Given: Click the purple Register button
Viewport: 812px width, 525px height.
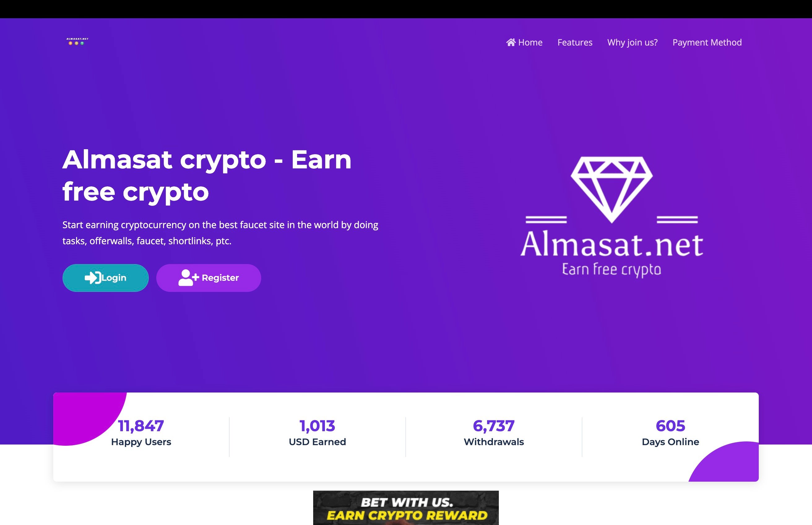Looking at the screenshot, I should pos(209,278).
